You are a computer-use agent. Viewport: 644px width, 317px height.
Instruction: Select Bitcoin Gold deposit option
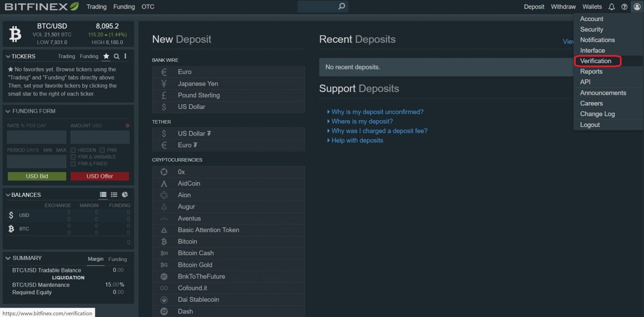pyautogui.click(x=228, y=265)
